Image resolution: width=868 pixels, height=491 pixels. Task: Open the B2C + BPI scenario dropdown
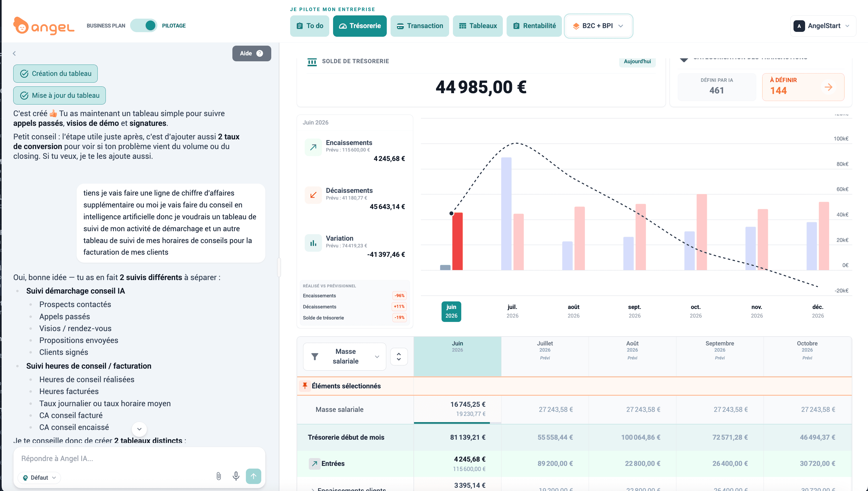[x=598, y=26]
